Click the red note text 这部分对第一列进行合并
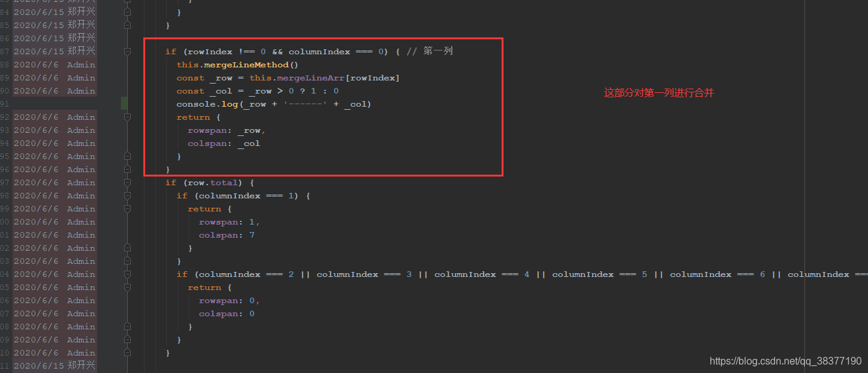Image resolution: width=868 pixels, height=373 pixels. [659, 92]
